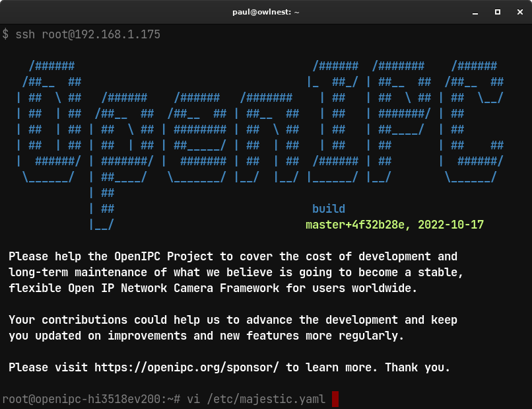Click the root@openipc-hi3518ev200 prompt
The height and width of the screenshot is (409, 532).
click(x=84, y=399)
